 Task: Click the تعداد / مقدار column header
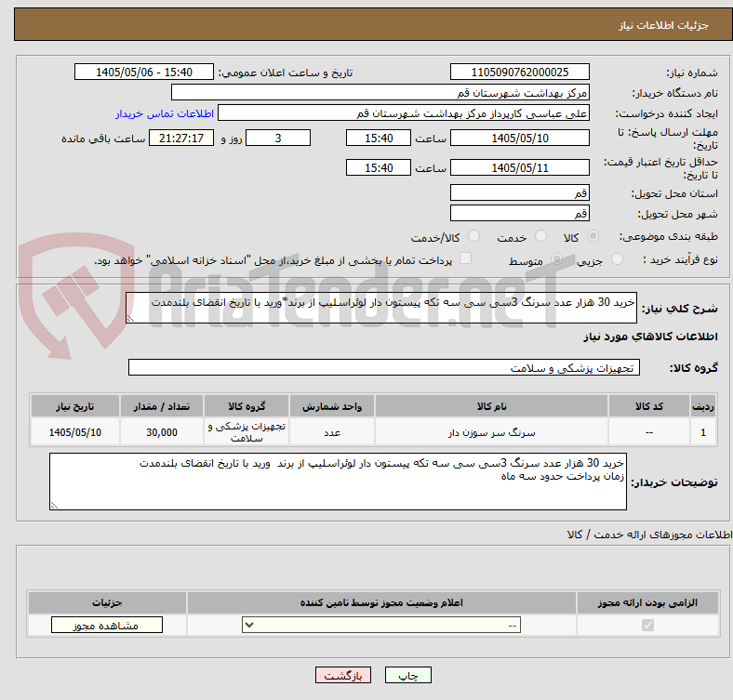(162, 406)
